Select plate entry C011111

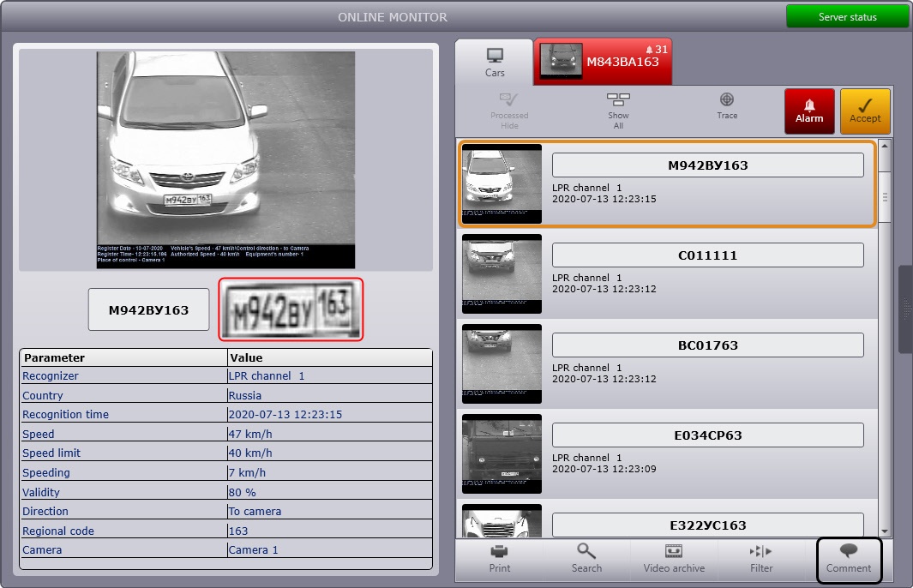(x=707, y=255)
